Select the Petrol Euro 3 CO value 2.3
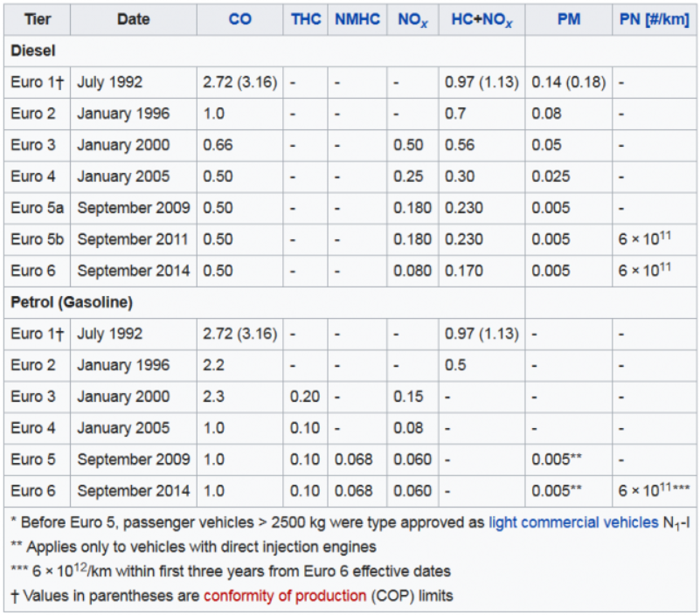Screen dimensions: 700x615 (214, 397)
